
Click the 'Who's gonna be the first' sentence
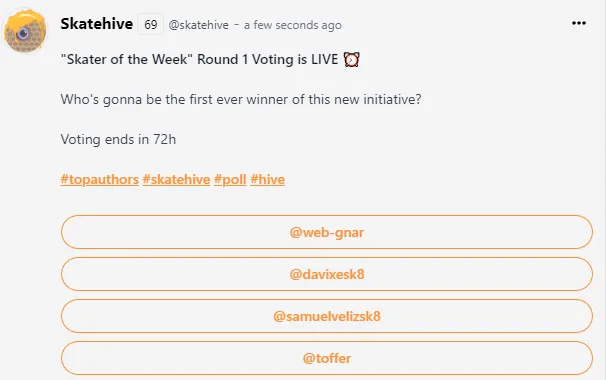click(241, 99)
